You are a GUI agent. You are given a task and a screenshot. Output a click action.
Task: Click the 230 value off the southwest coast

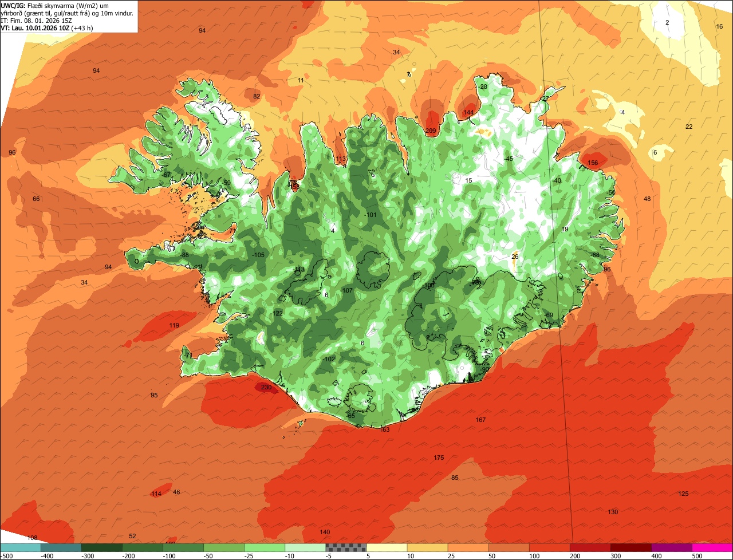pyautogui.click(x=266, y=387)
